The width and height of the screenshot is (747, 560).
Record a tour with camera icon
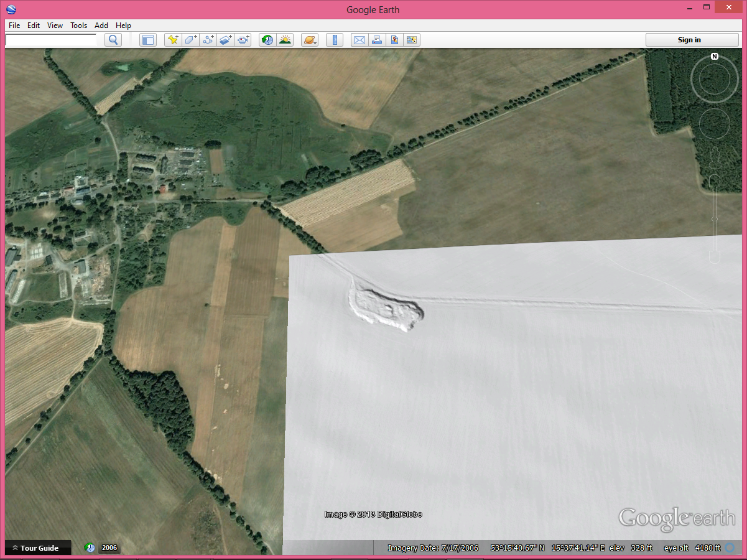coord(243,40)
